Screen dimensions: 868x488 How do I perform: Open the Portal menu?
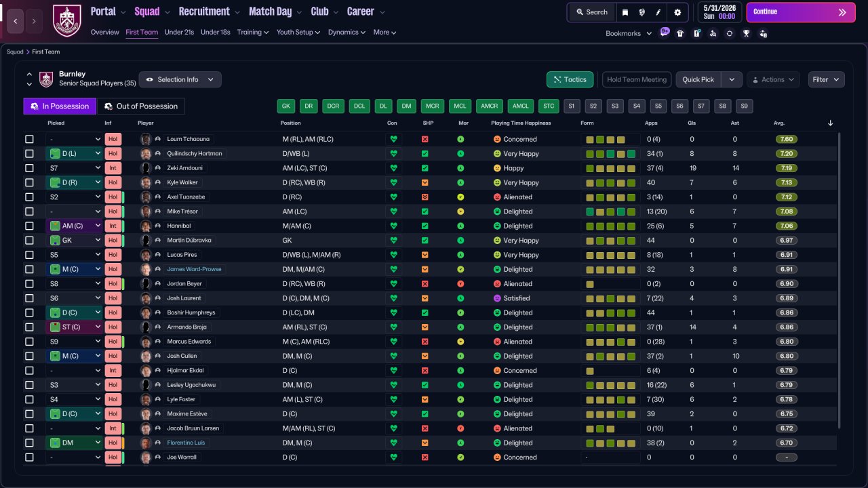coord(108,12)
